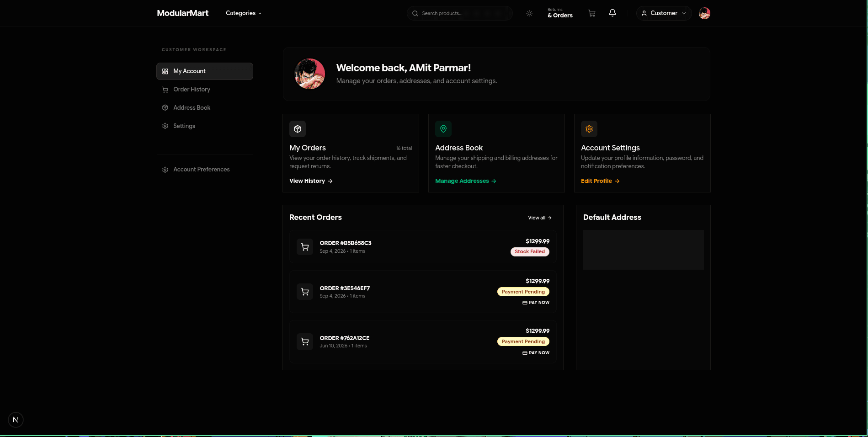
Task: Open the shopping cart icon in header
Action: coord(592,13)
